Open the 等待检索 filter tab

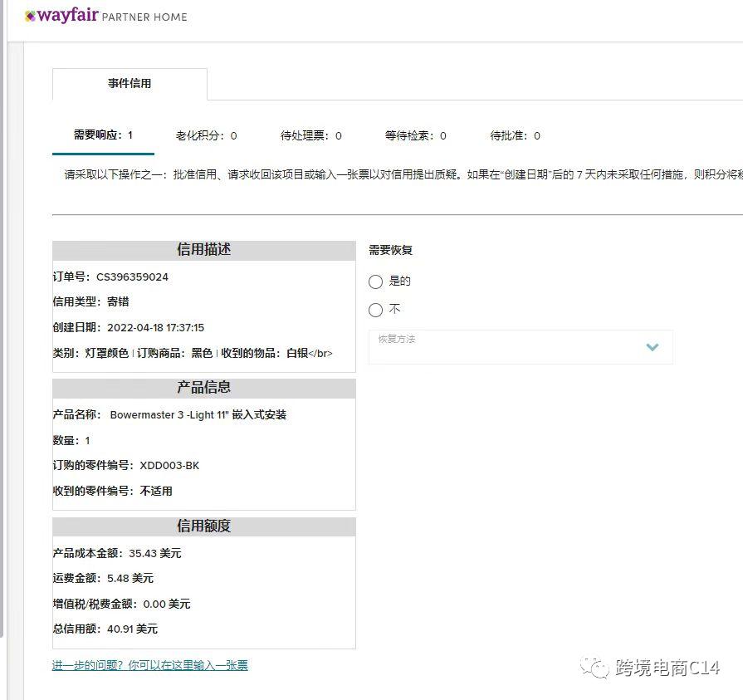click(x=414, y=135)
